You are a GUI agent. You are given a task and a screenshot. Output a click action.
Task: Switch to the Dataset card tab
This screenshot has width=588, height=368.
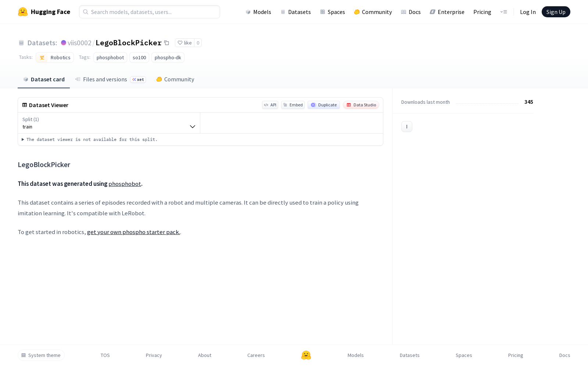click(x=44, y=79)
